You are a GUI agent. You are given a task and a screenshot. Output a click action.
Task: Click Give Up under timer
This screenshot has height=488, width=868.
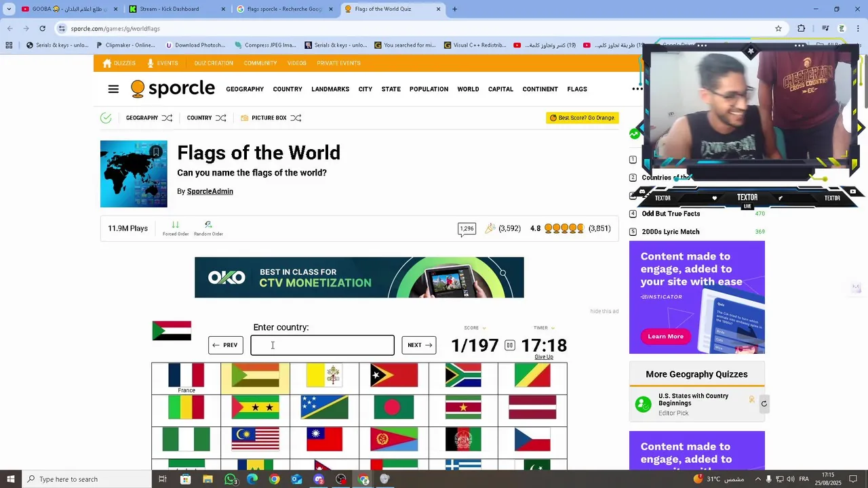(544, 357)
